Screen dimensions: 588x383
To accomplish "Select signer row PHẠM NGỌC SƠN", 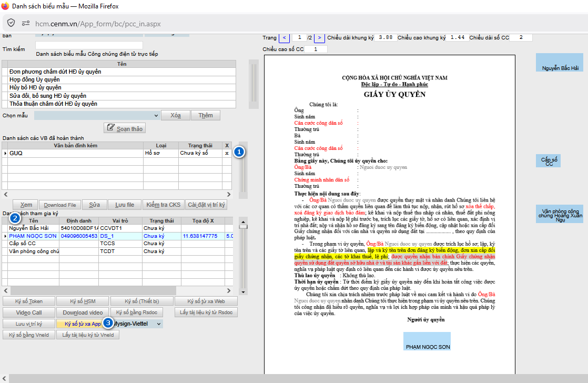I will (117, 236).
